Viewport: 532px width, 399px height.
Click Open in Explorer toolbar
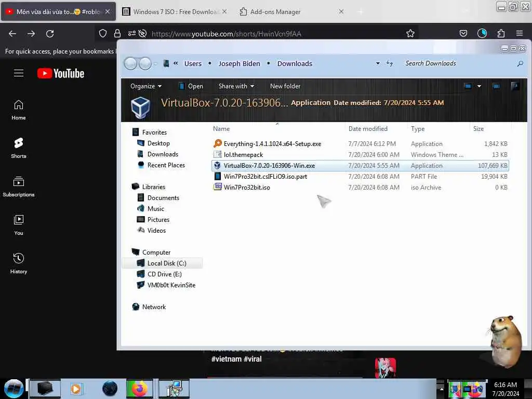pyautogui.click(x=191, y=86)
